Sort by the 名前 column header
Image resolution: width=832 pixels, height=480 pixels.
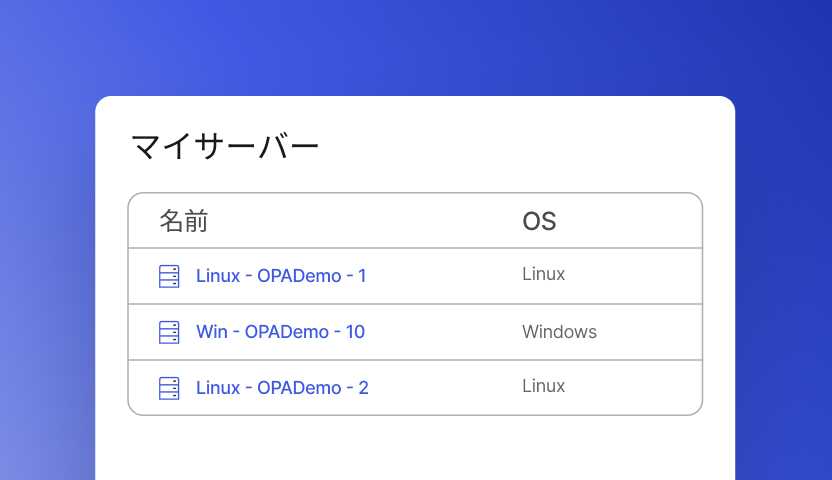click(184, 221)
